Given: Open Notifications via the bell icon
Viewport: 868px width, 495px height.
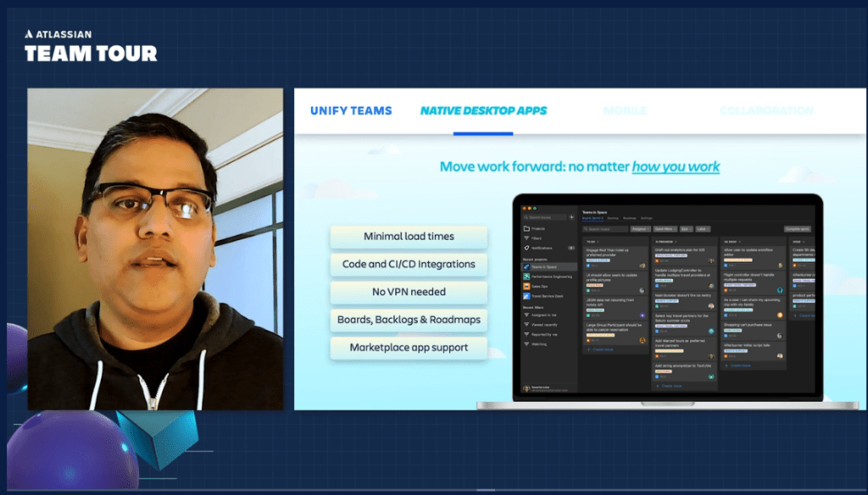Looking at the screenshot, I should [x=526, y=247].
